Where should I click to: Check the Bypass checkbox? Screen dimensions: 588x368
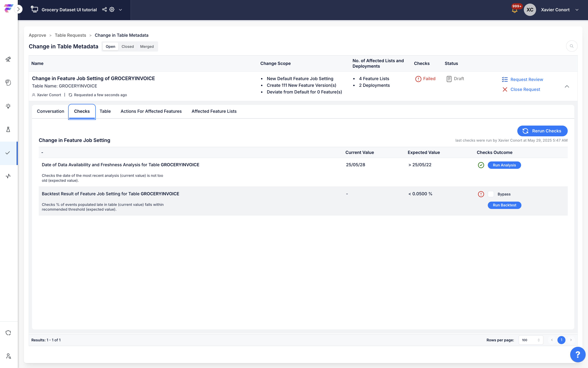coord(491,194)
